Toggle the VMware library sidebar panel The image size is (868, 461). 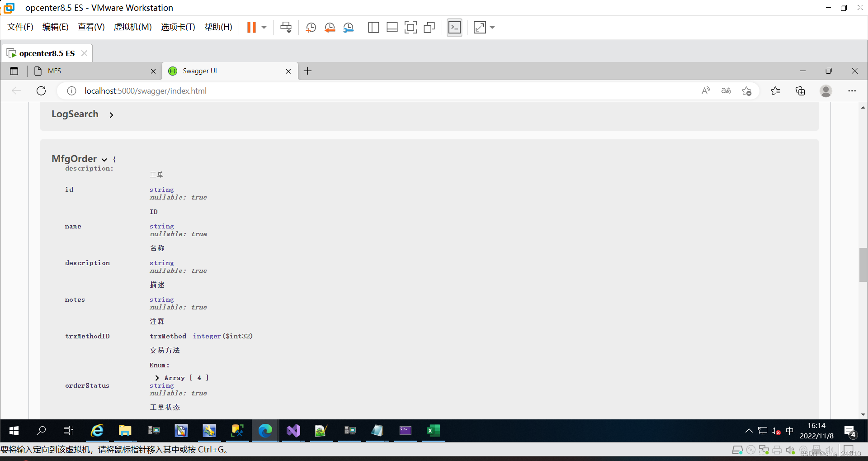coord(373,27)
